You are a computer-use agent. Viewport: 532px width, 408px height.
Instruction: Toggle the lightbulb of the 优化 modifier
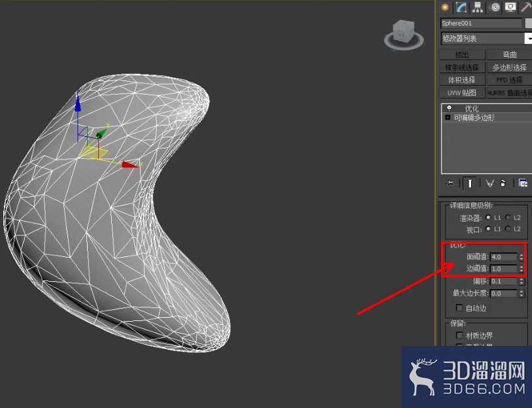(x=449, y=108)
